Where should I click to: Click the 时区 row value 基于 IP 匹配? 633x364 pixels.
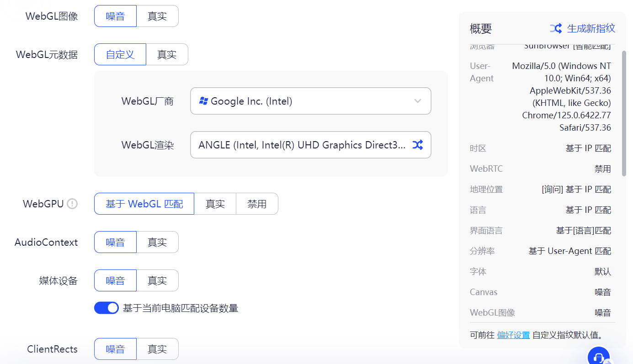pos(588,148)
